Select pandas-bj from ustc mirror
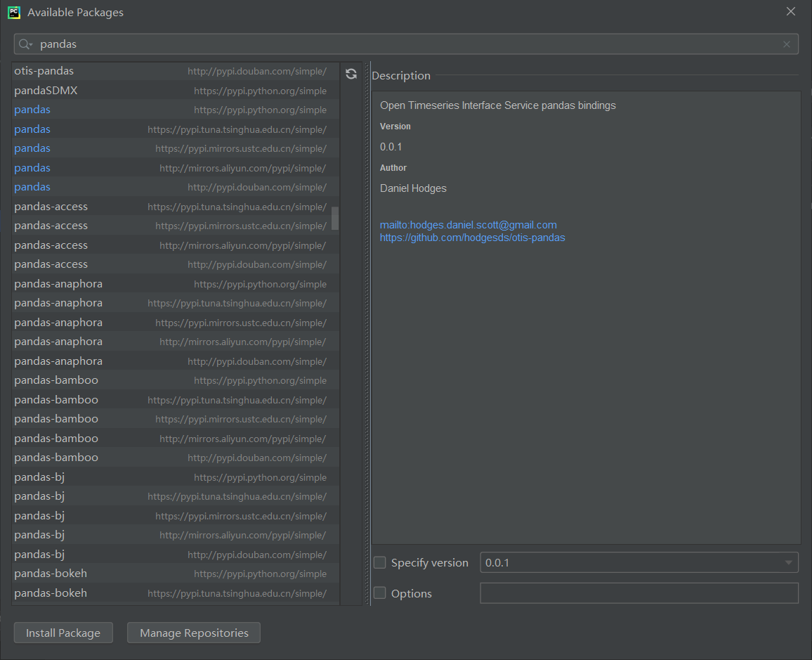Viewport: 812px width, 660px height. [176, 515]
